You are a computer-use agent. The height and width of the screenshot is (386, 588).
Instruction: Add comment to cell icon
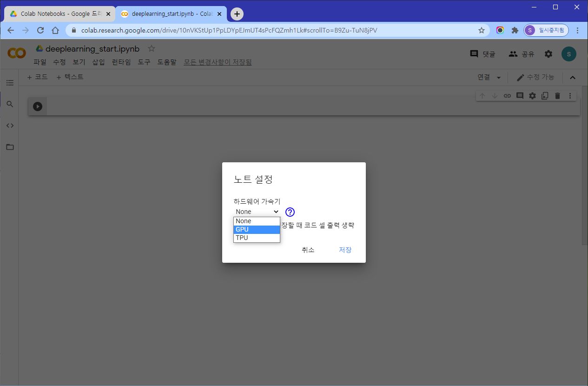(x=520, y=96)
